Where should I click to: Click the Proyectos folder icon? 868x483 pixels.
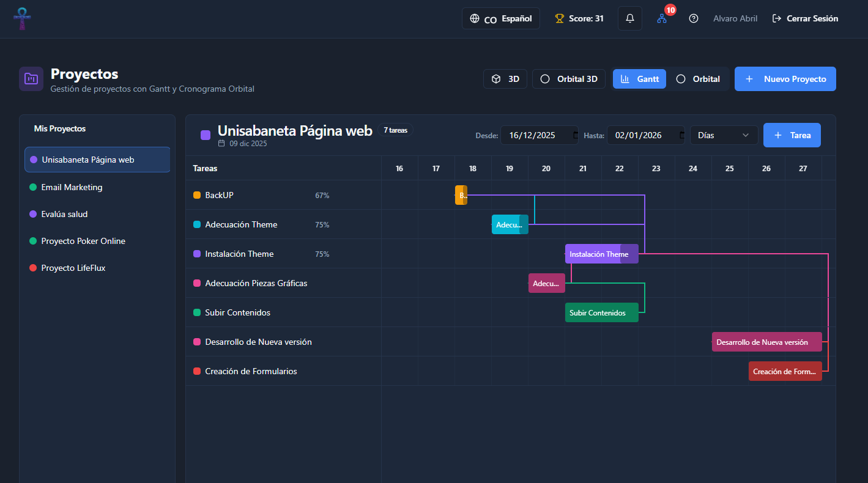31,79
